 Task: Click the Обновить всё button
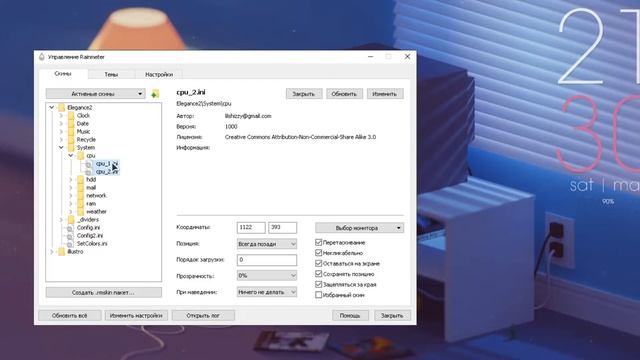(x=70, y=316)
